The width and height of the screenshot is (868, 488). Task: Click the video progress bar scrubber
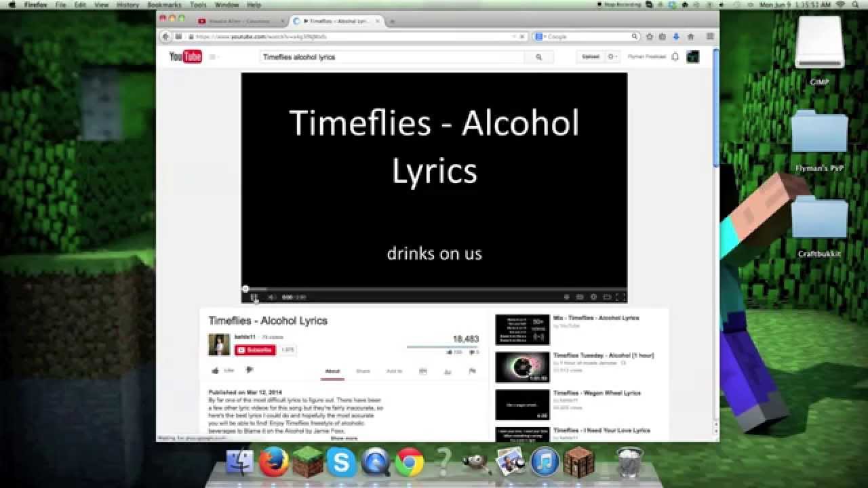(245, 289)
